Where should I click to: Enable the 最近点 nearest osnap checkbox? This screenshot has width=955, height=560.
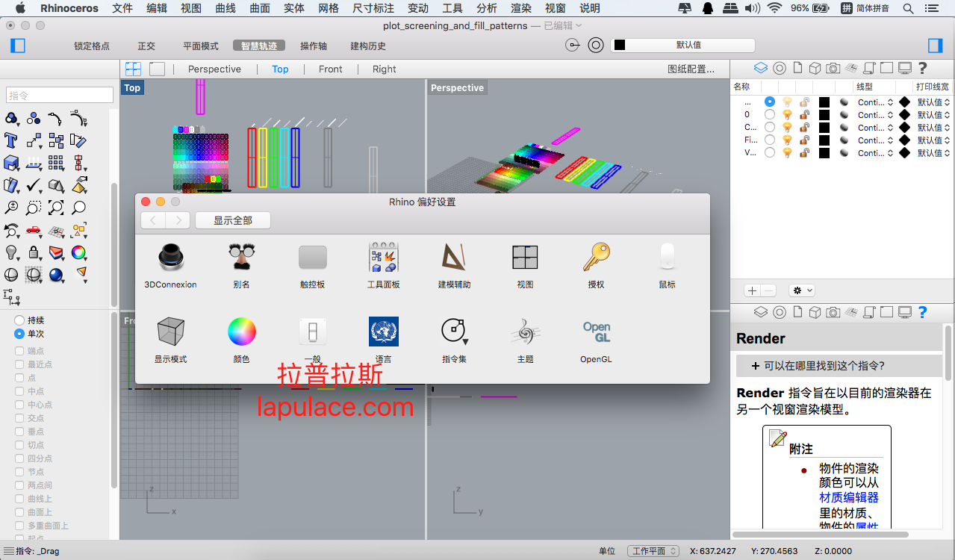coord(20,364)
